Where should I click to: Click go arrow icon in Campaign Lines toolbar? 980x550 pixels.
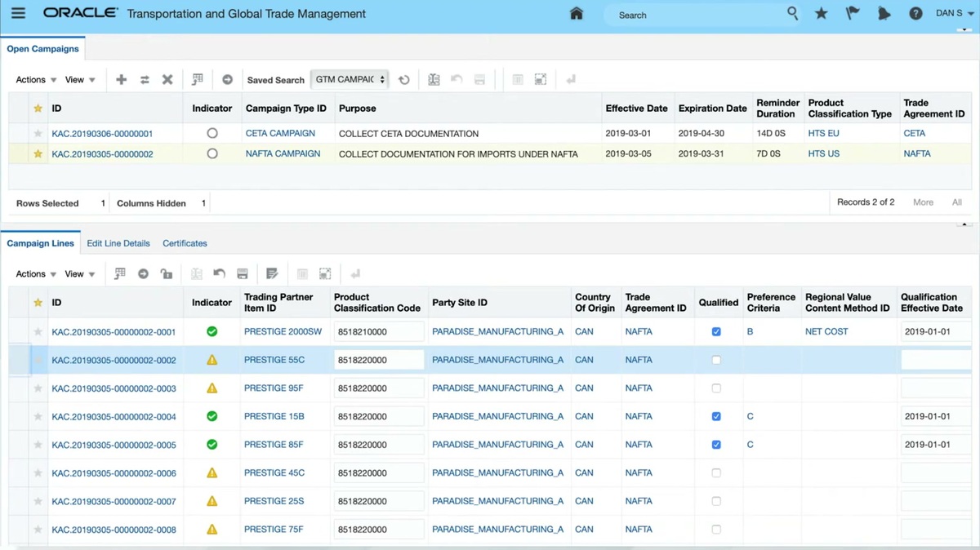143,273
